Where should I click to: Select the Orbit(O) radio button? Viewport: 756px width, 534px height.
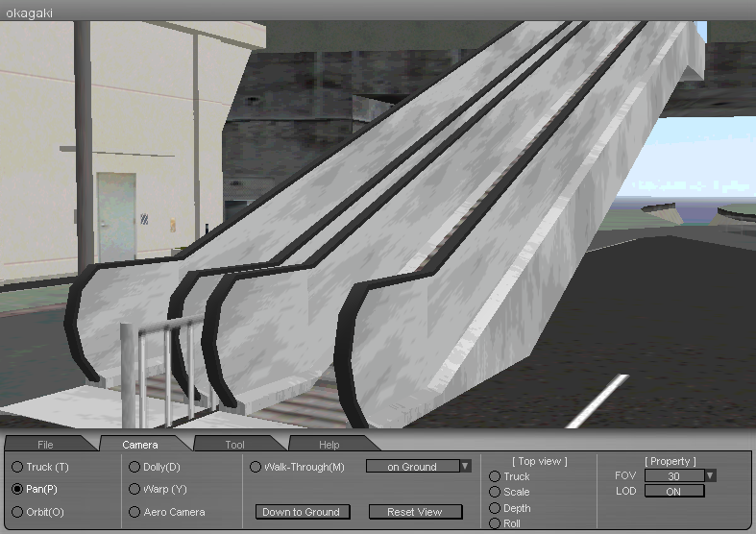pyautogui.click(x=17, y=512)
